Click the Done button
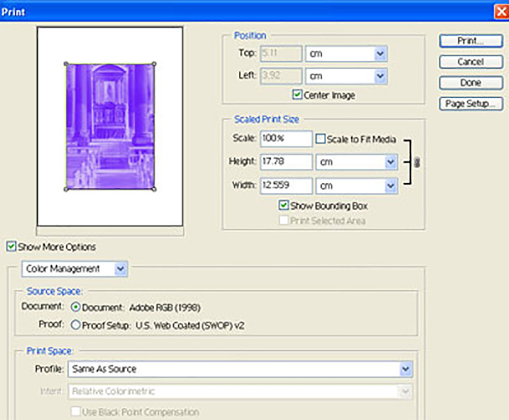Viewport: 509px width, 420px height. coord(471,83)
